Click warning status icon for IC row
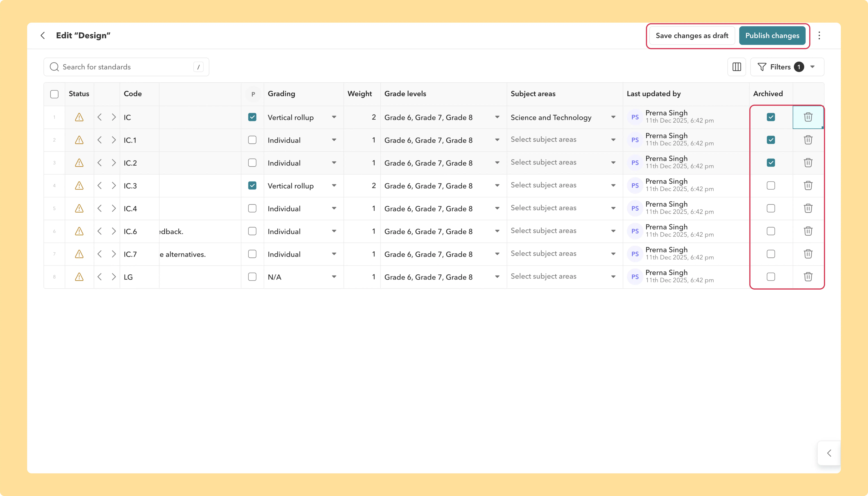 [79, 117]
